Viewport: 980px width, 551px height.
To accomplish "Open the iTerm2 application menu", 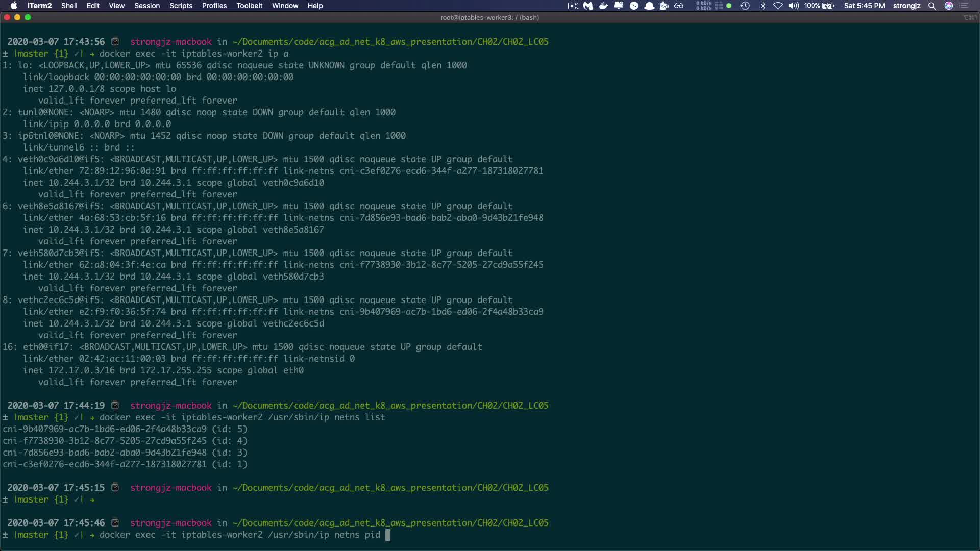I will tap(39, 6).
